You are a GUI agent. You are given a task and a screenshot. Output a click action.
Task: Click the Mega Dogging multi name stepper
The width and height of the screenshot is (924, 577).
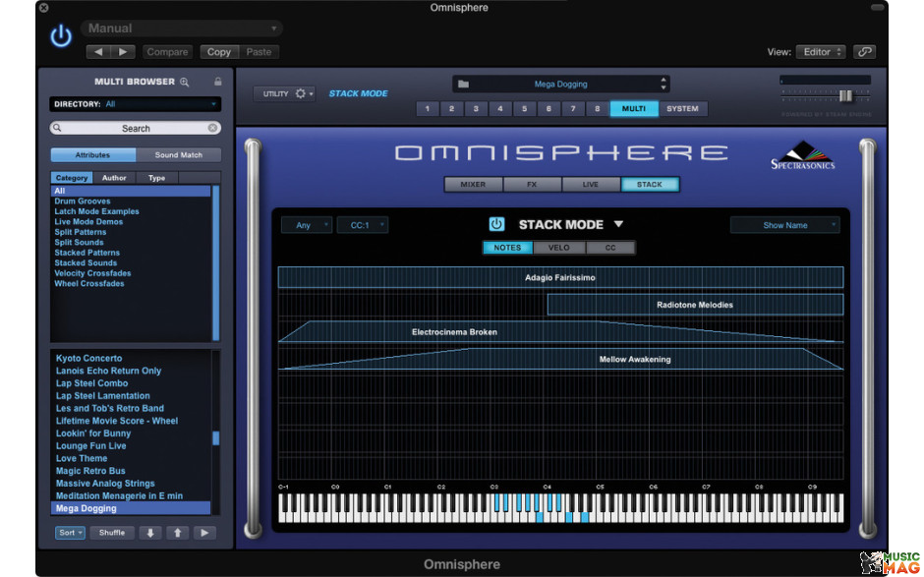coord(664,84)
